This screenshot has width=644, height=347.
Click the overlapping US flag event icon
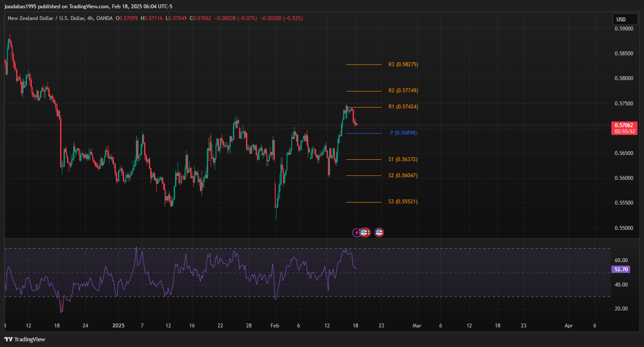[364, 232]
